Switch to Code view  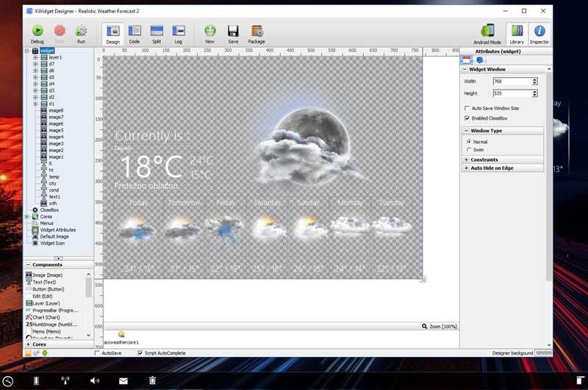click(135, 32)
